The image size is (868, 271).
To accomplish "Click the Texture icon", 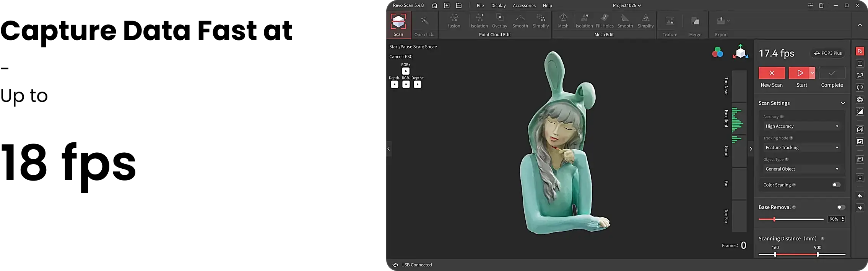I will pyautogui.click(x=670, y=22).
